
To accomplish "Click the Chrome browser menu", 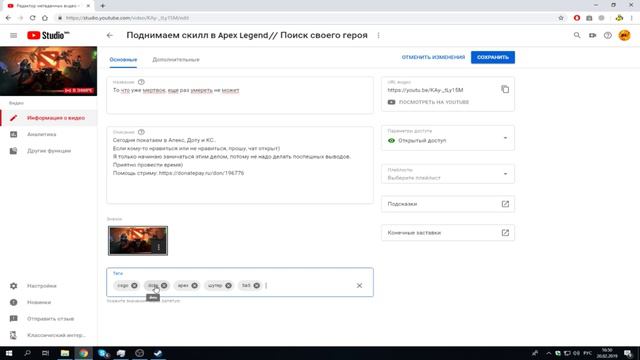I will coord(632,18).
